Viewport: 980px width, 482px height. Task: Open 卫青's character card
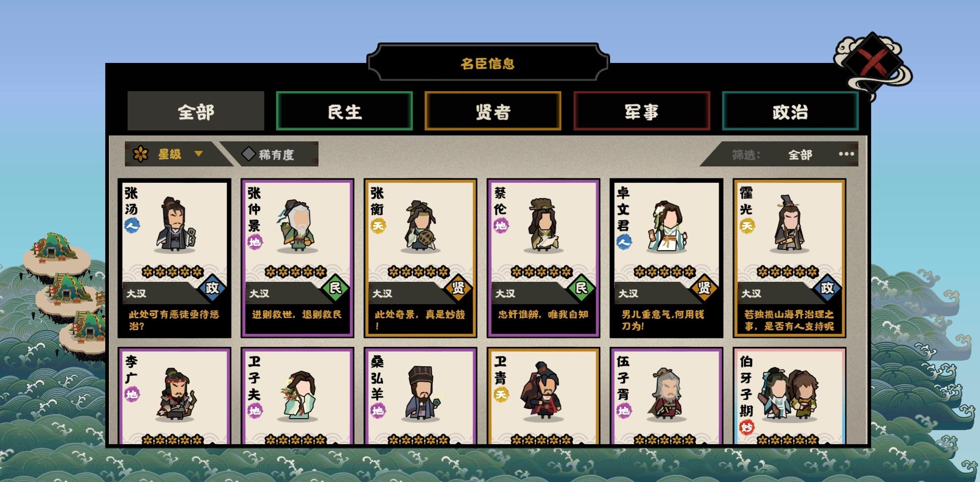click(543, 396)
